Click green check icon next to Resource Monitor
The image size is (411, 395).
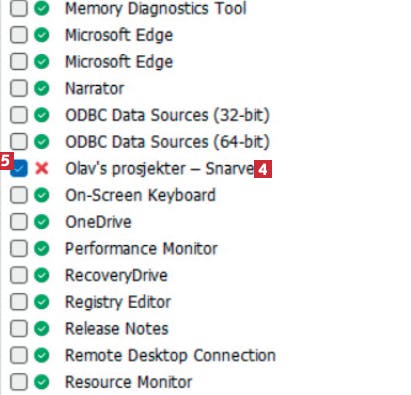pyautogui.click(x=42, y=382)
